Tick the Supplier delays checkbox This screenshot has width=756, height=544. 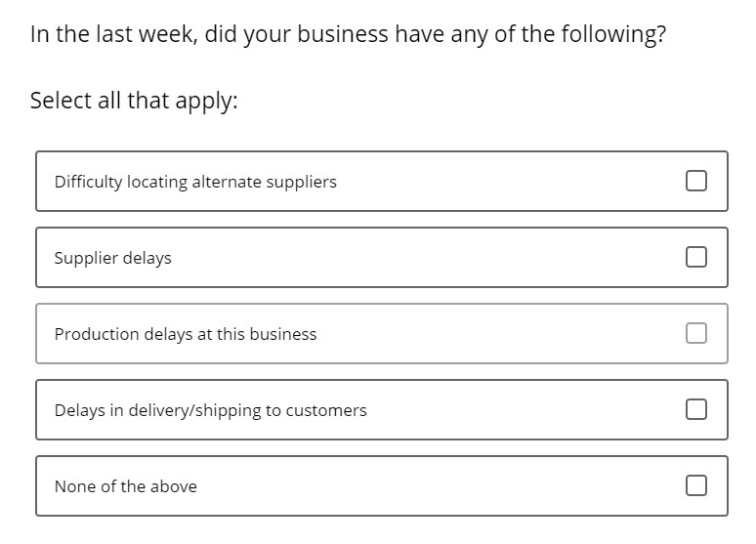point(696,257)
